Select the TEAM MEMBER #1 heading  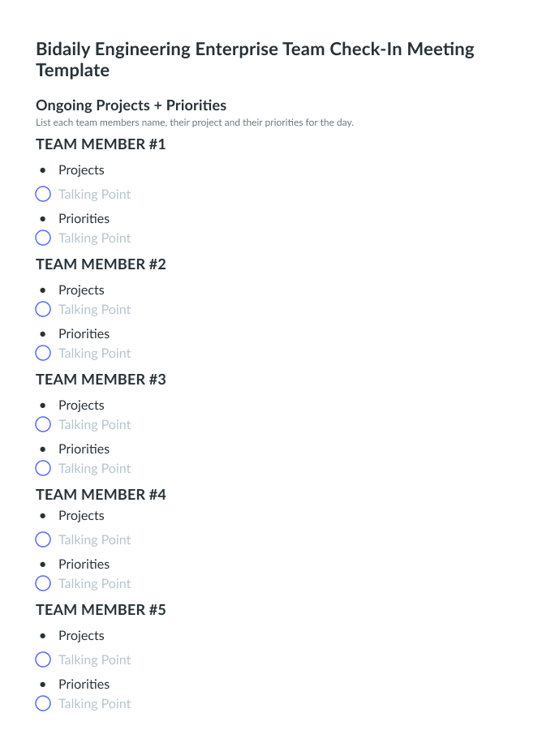(x=101, y=144)
